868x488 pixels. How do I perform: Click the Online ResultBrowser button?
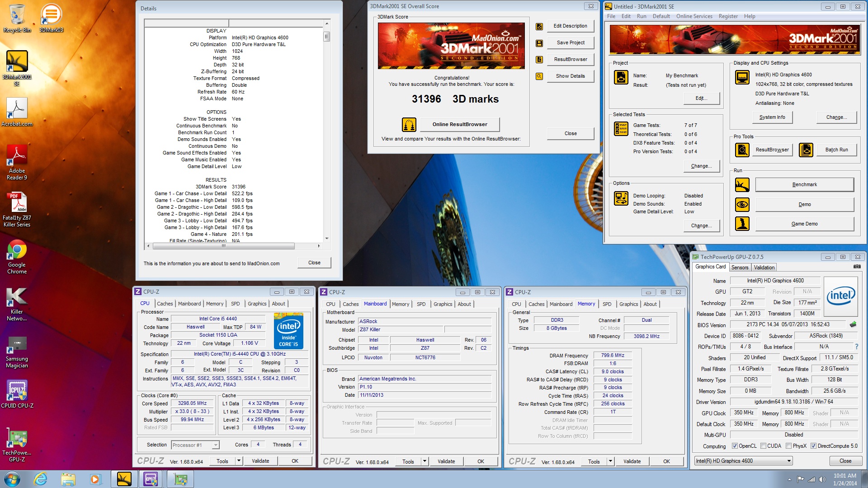[460, 124]
